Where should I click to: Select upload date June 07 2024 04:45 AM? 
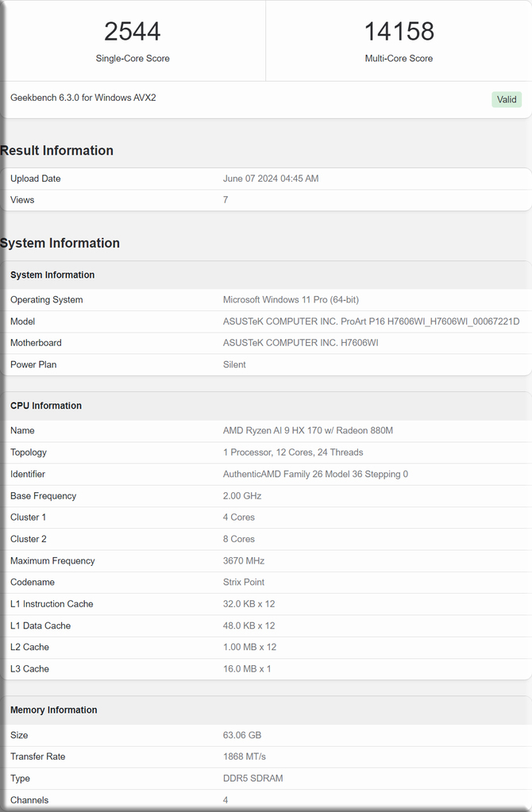tap(271, 179)
